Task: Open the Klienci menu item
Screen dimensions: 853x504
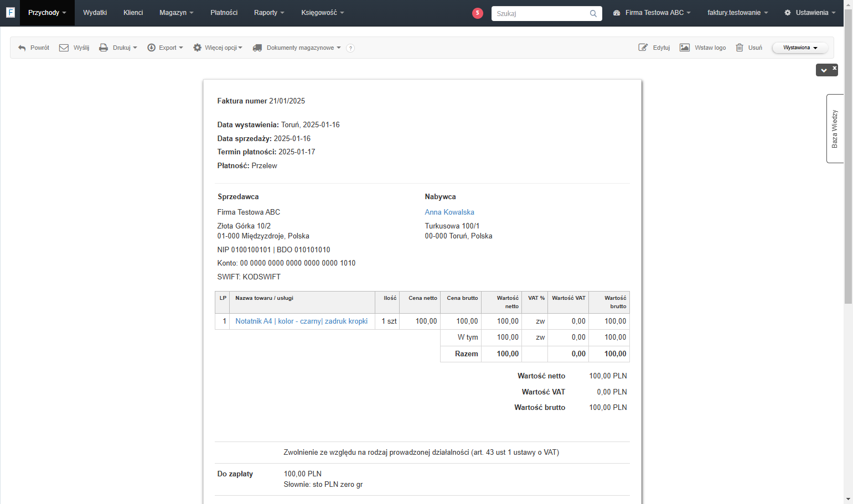Action: click(x=133, y=13)
